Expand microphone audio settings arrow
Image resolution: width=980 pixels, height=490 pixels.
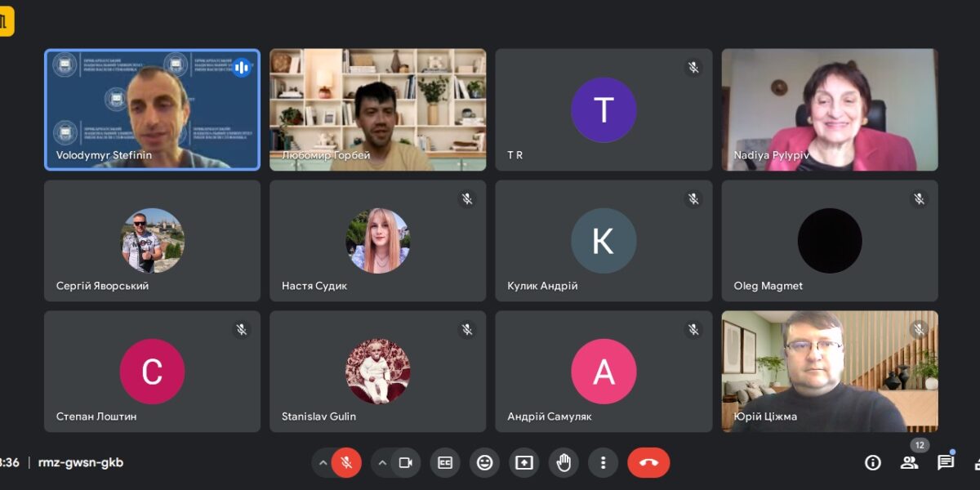coord(323,463)
